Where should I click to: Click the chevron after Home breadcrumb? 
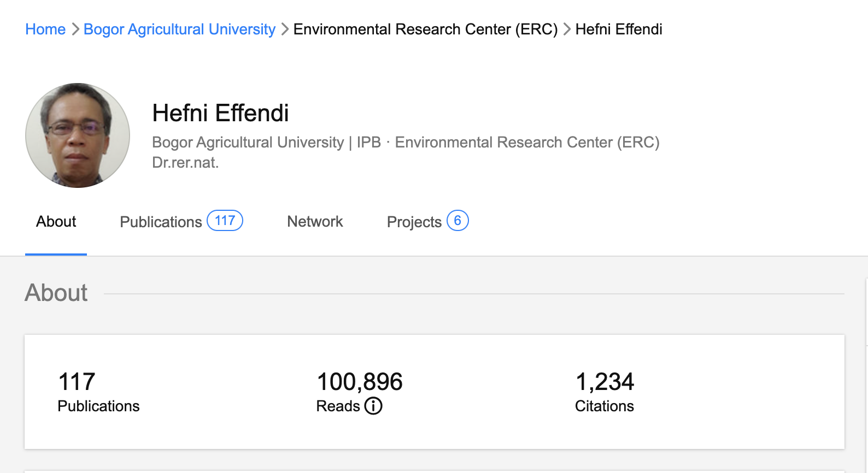point(75,29)
